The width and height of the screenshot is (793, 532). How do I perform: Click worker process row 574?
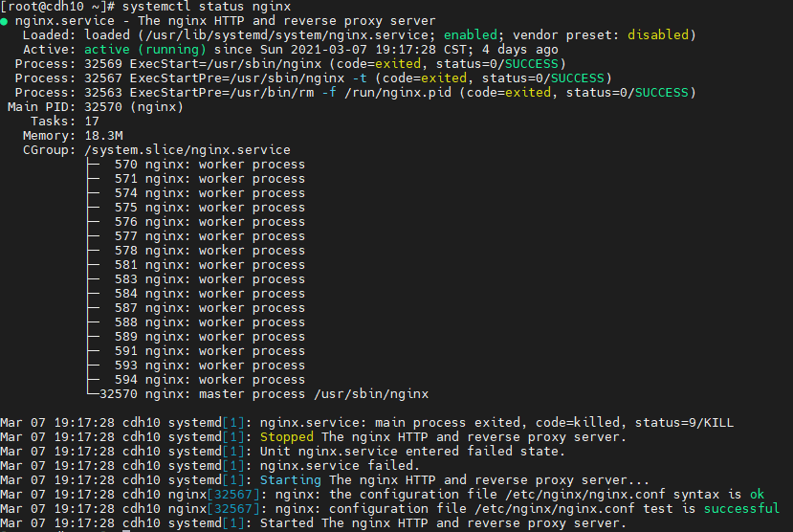coord(196,193)
